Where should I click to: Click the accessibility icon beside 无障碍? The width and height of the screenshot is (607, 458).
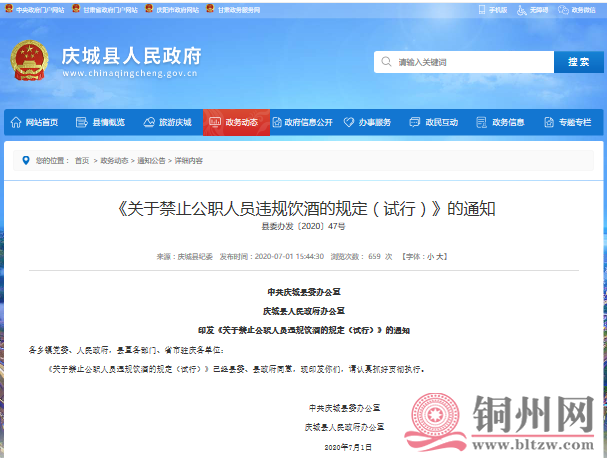point(522,10)
